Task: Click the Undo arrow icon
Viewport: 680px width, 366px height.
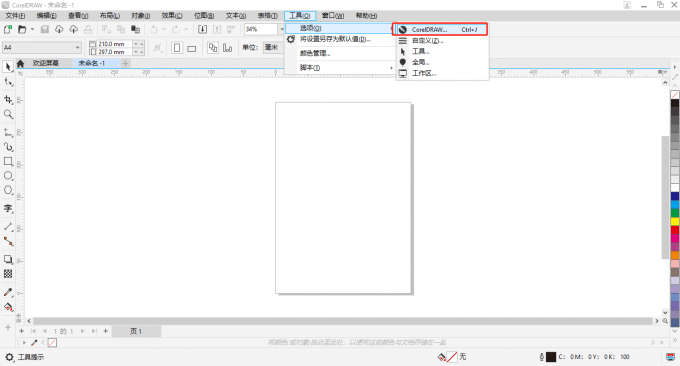Action: tap(154, 29)
